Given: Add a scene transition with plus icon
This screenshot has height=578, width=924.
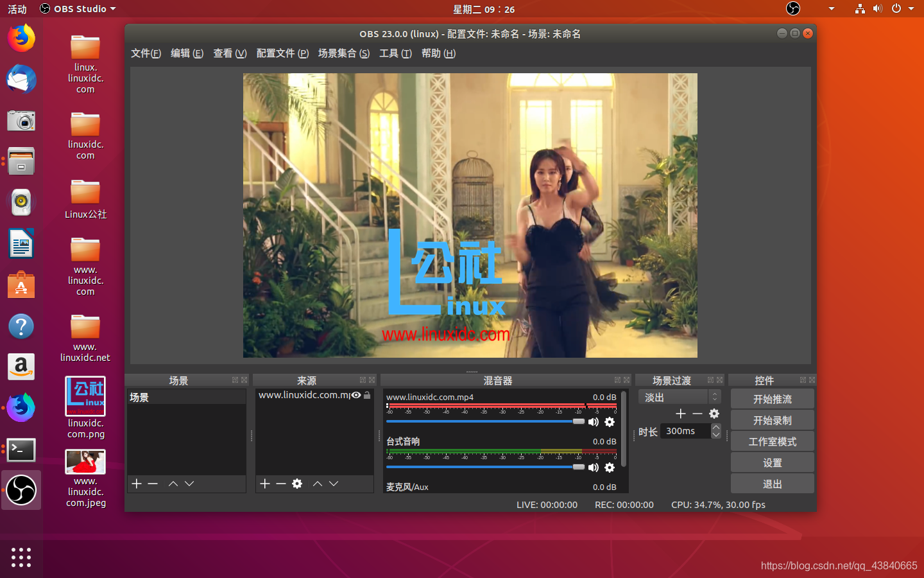Looking at the screenshot, I should click(681, 414).
